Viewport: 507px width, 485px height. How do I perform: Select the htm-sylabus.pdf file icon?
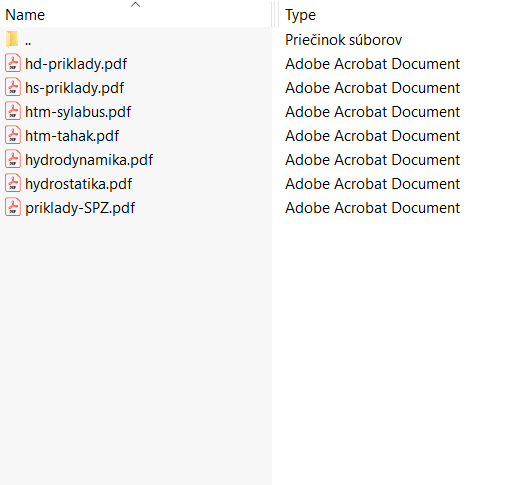pos(13,111)
